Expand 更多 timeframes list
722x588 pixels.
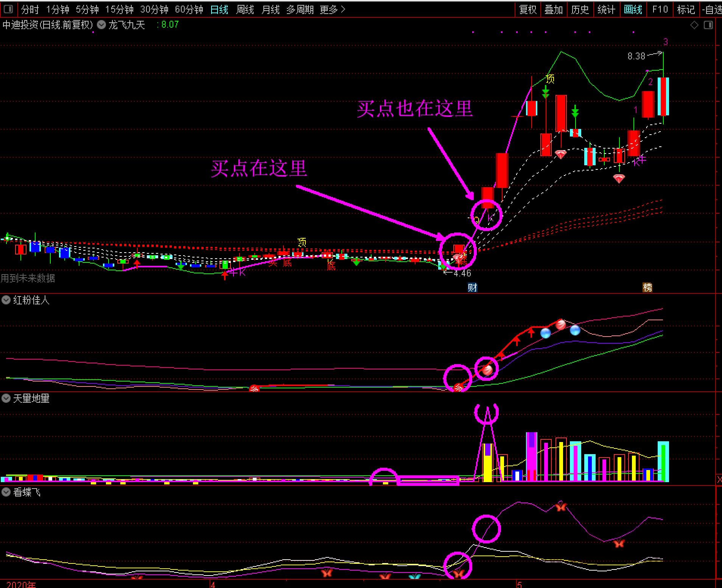click(332, 9)
